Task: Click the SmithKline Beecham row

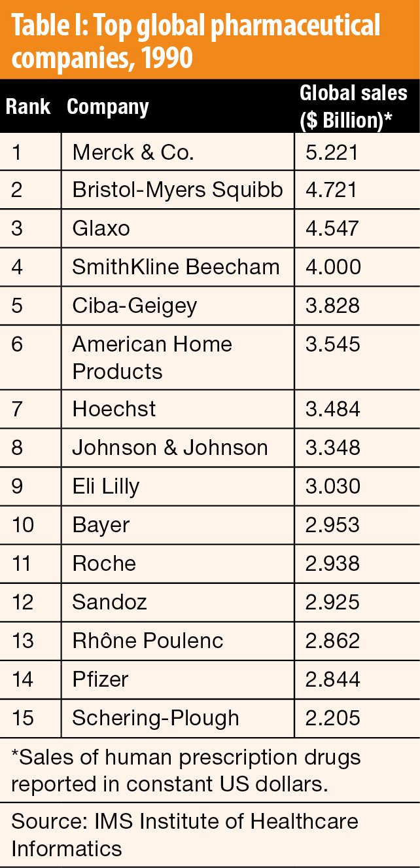Action: coord(210,267)
